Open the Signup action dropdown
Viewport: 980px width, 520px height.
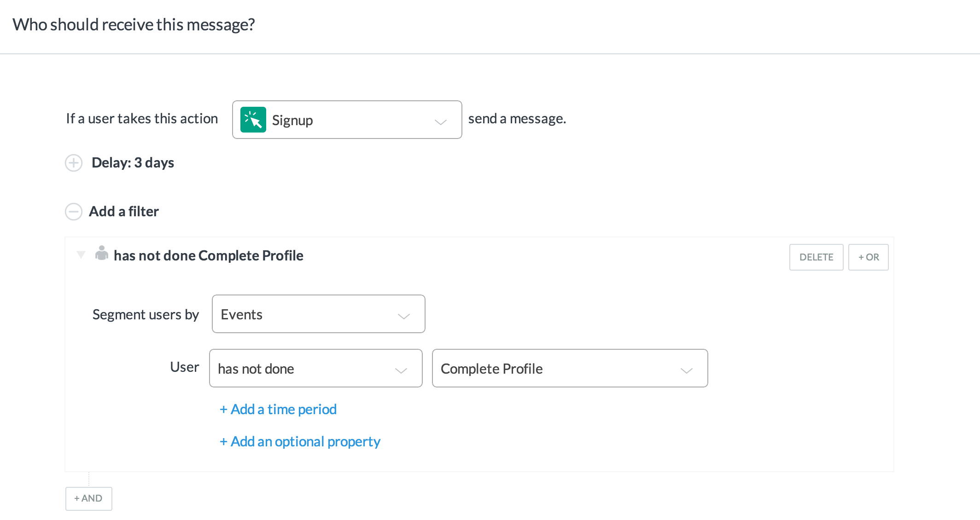click(x=346, y=120)
